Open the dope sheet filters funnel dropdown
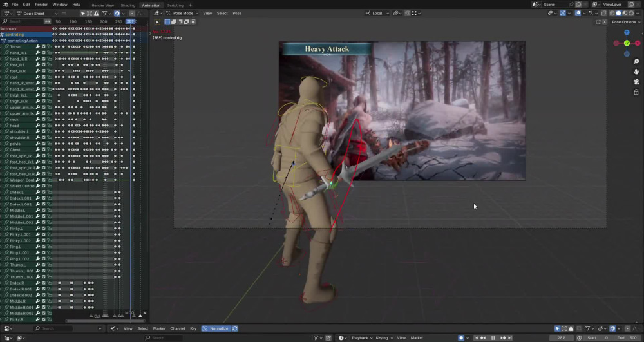Viewport: 644px width, 342px height. click(106, 14)
